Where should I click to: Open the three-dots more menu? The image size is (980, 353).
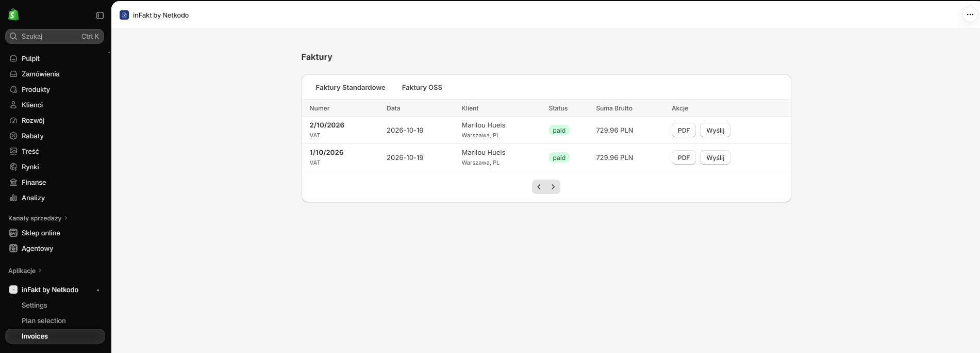pyautogui.click(x=970, y=14)
